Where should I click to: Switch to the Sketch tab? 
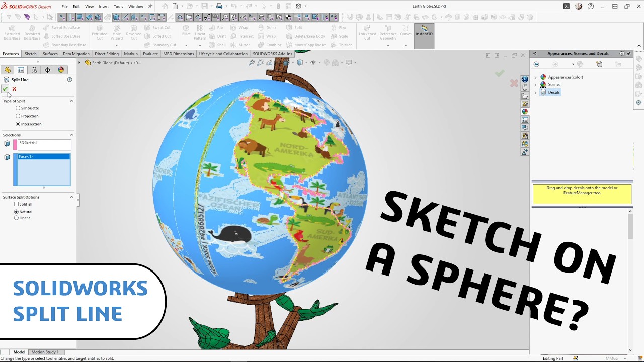coord(31,54)
